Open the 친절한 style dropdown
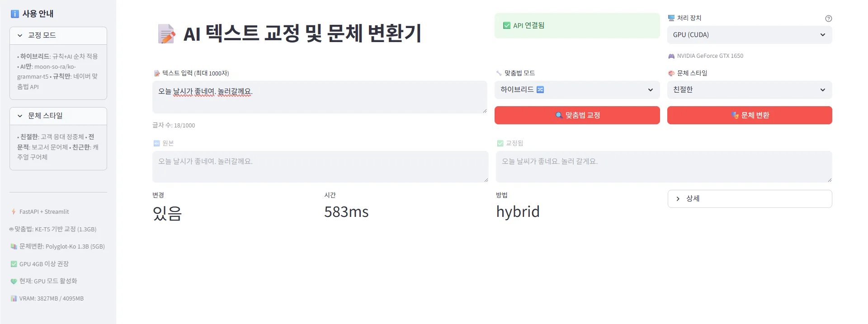 pyautogui.click(x=749, y=89)
